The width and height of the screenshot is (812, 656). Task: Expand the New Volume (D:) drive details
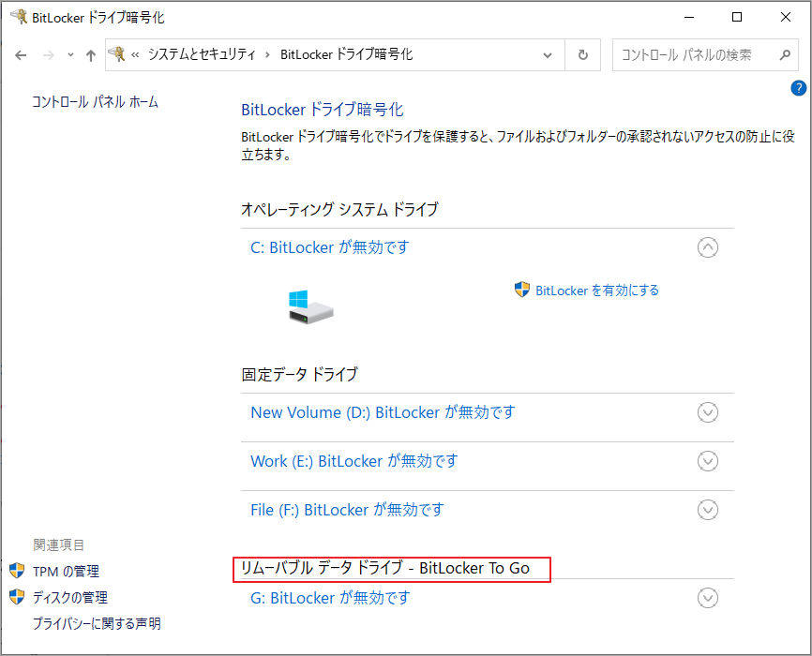(x=708, y=412)
